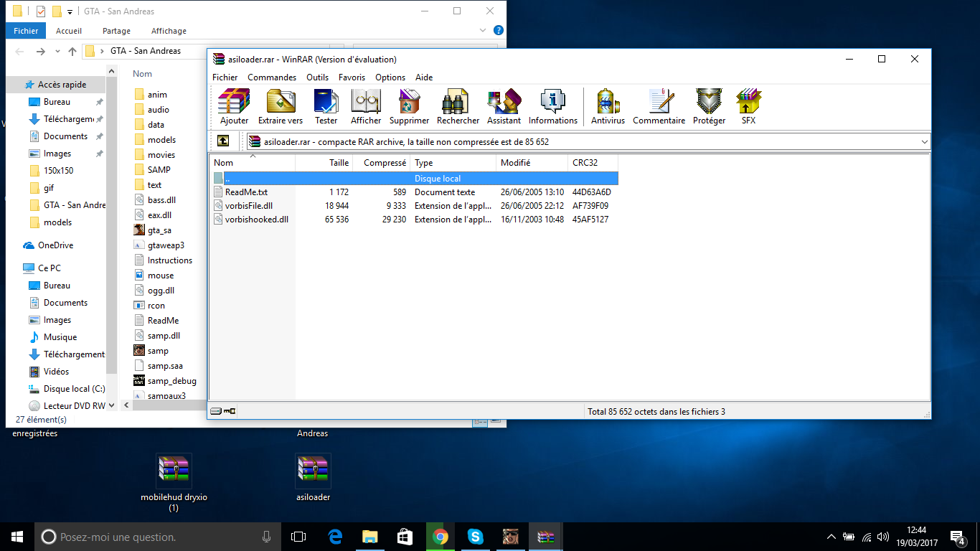The image size is (980, 551).
Task: Click the Commentaire toolbar icon
Action: (659, 107)
